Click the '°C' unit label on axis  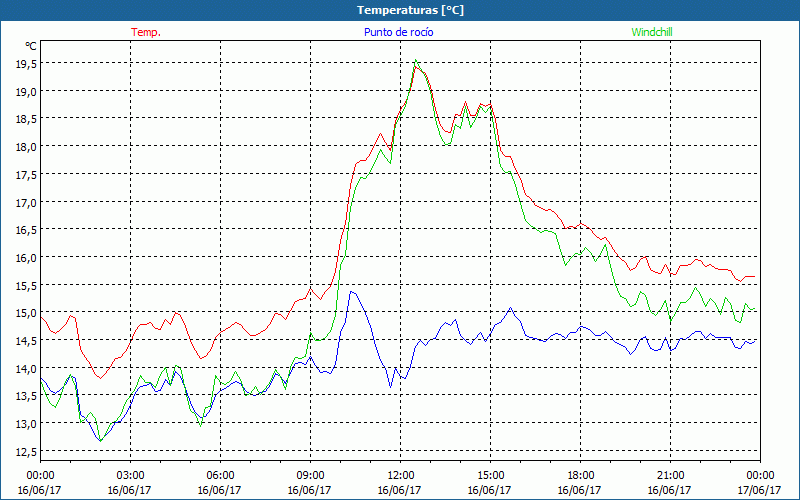point(31,46)
